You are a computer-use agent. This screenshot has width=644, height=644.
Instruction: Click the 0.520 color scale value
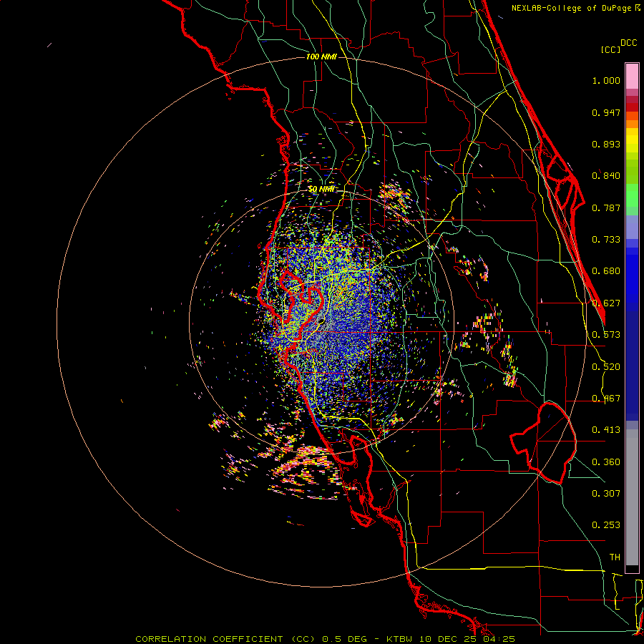606,367
